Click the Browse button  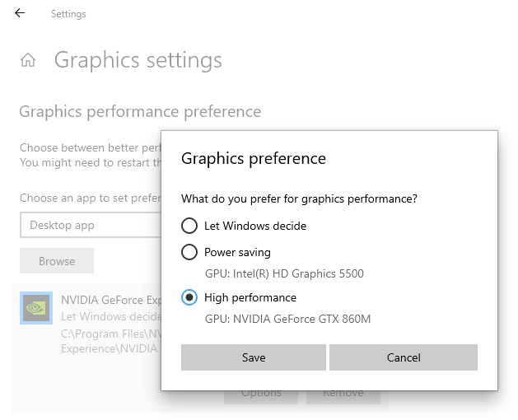pyautogui.click(x=57, y=261)
